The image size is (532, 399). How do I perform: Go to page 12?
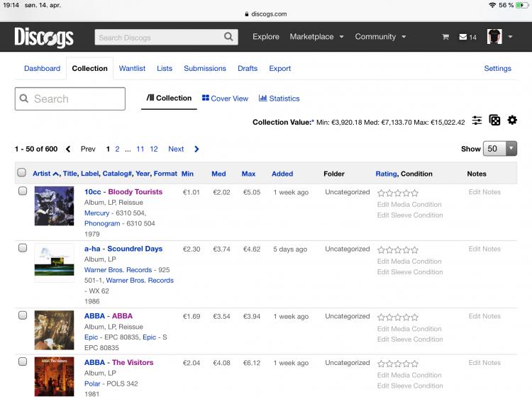point(154,149)
